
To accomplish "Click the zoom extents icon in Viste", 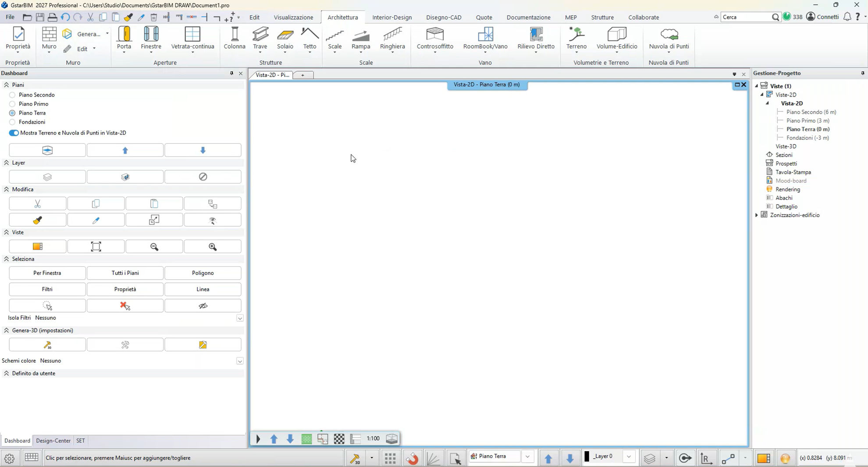I will tap(96, 247).
